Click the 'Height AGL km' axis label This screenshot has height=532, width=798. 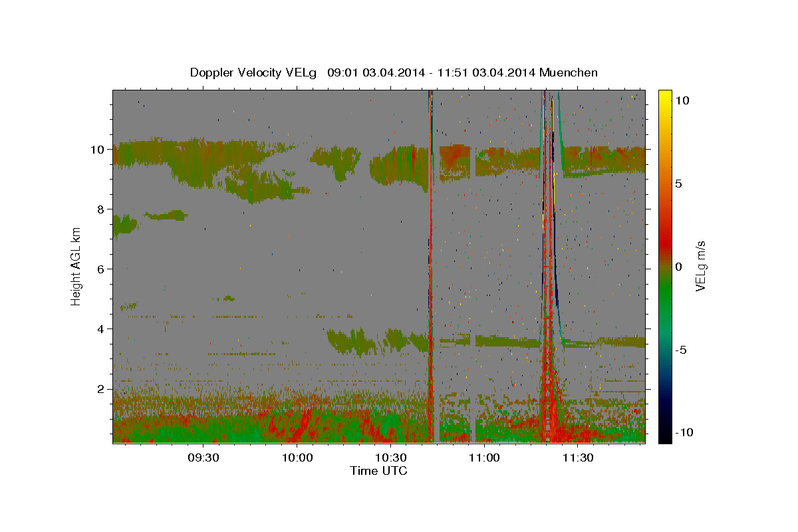click(x=76, y=265)
